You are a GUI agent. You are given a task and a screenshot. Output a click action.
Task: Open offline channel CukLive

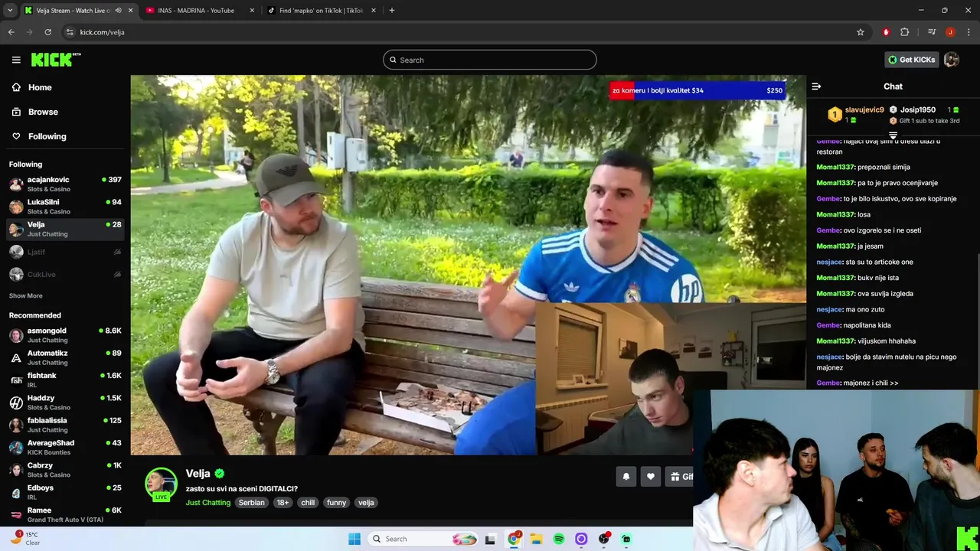(x=65, y=274)
